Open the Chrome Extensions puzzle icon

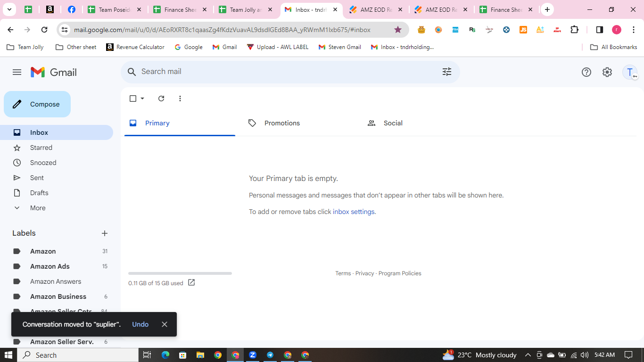574,30
